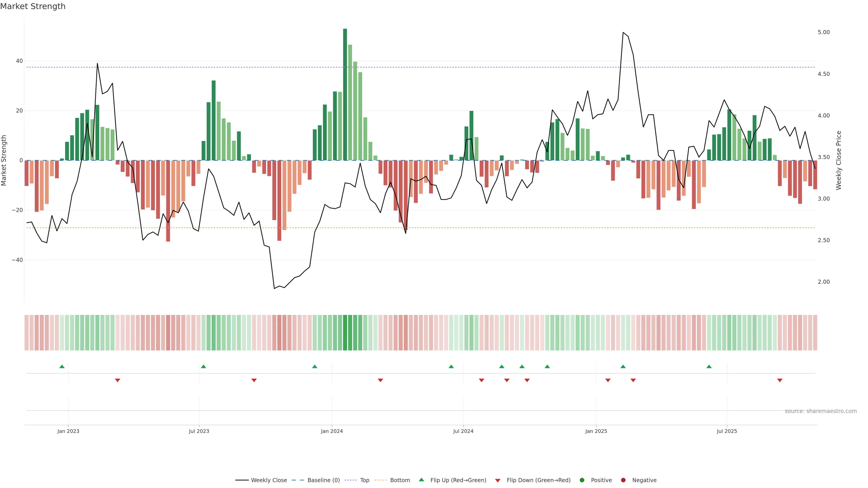
Task: Click the tallest green bar in January 2024
Action: click(345, 94)
